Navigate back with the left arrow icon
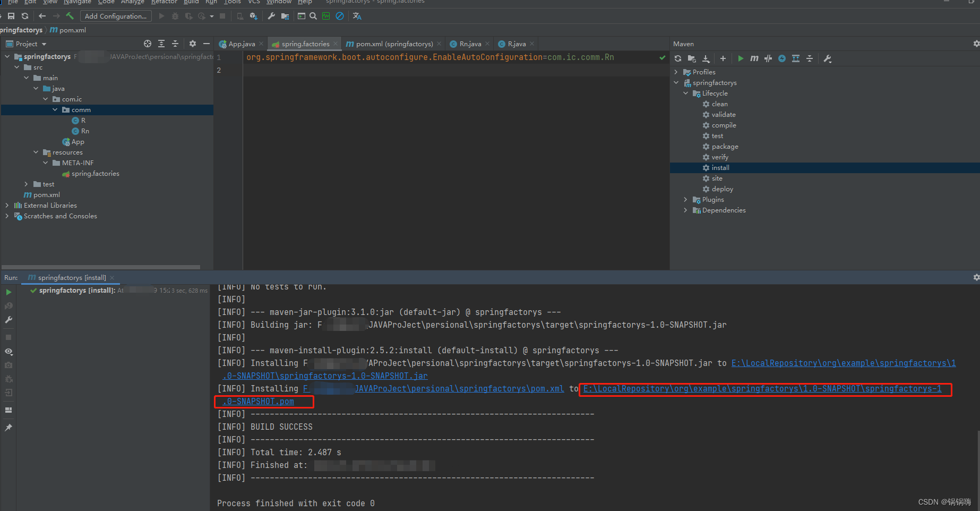 click(42, 16)
